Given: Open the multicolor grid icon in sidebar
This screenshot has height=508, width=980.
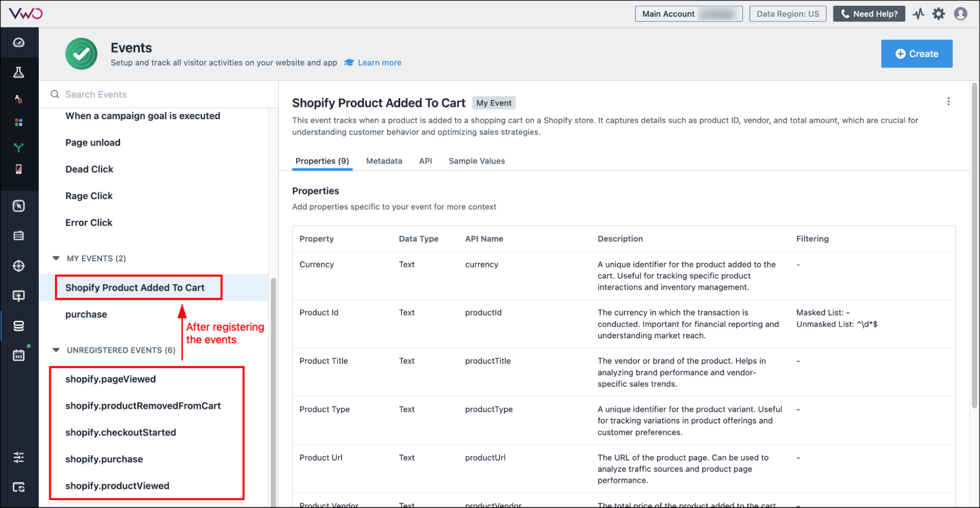Looking at the screenshot, I should pyautogui.click(x=19, y=122).
